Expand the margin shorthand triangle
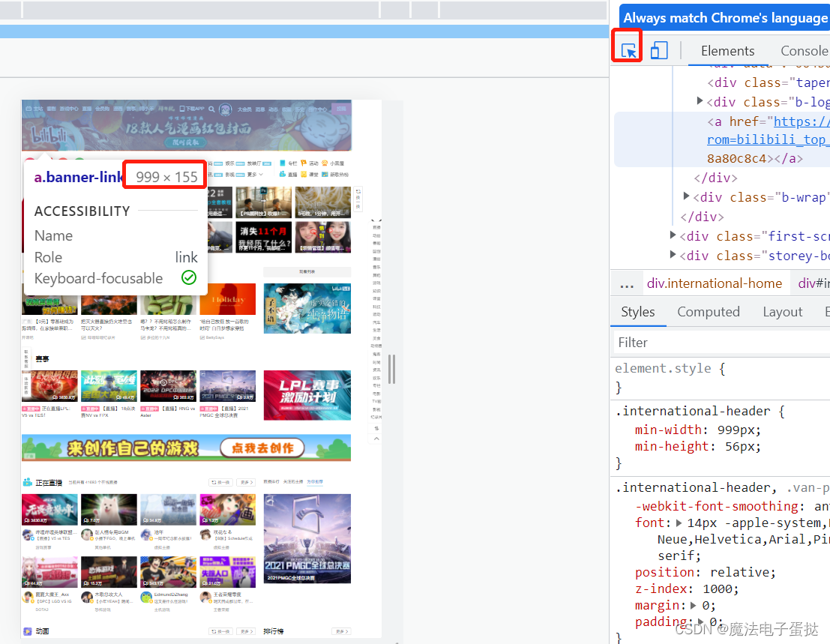 693,605
